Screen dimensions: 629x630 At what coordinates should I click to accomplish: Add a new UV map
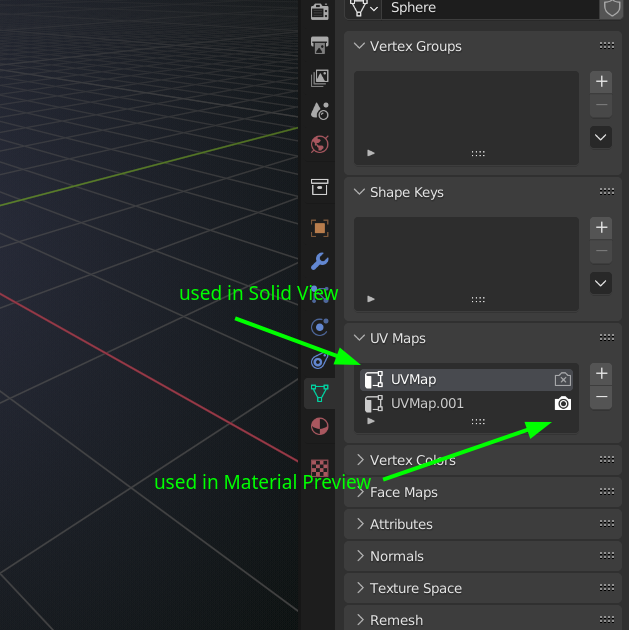point(601,374)
